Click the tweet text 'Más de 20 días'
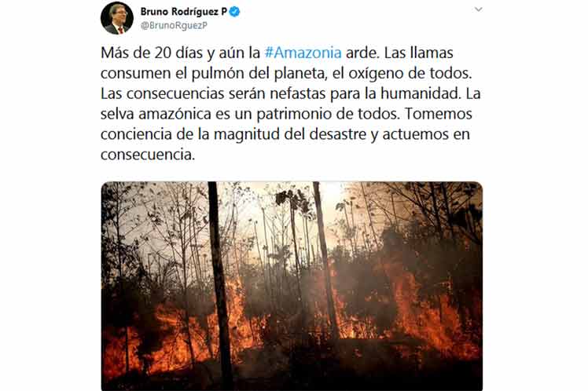Screen dimensions: 588x391 (152, 53)
